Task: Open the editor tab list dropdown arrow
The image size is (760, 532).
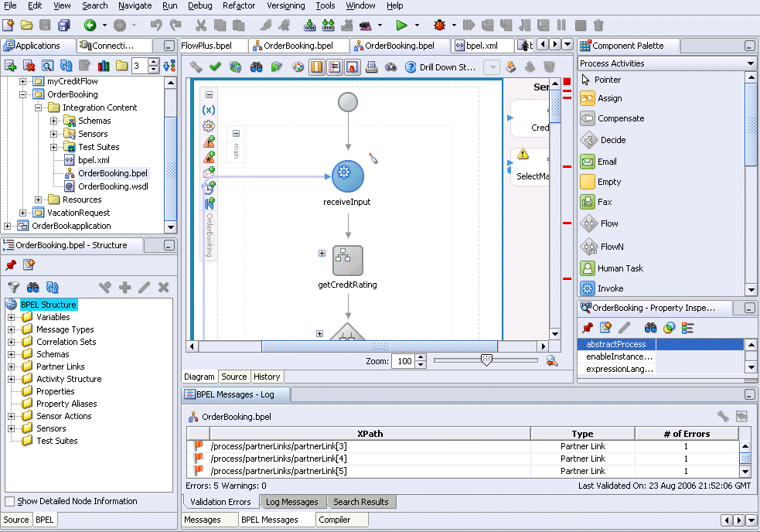Action: pos(567,45)
